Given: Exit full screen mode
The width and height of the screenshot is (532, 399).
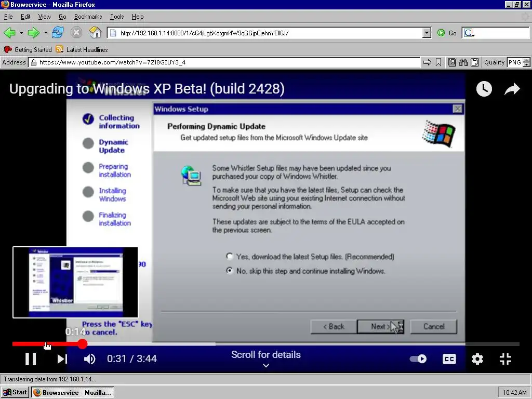Looking at the screenshot, I should [506, 359].
